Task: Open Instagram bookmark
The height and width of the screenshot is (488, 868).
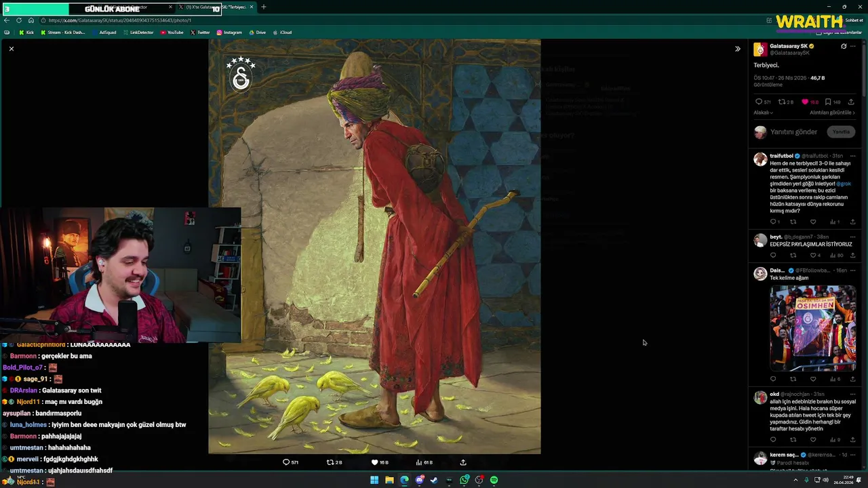Action: coord(229,33)
